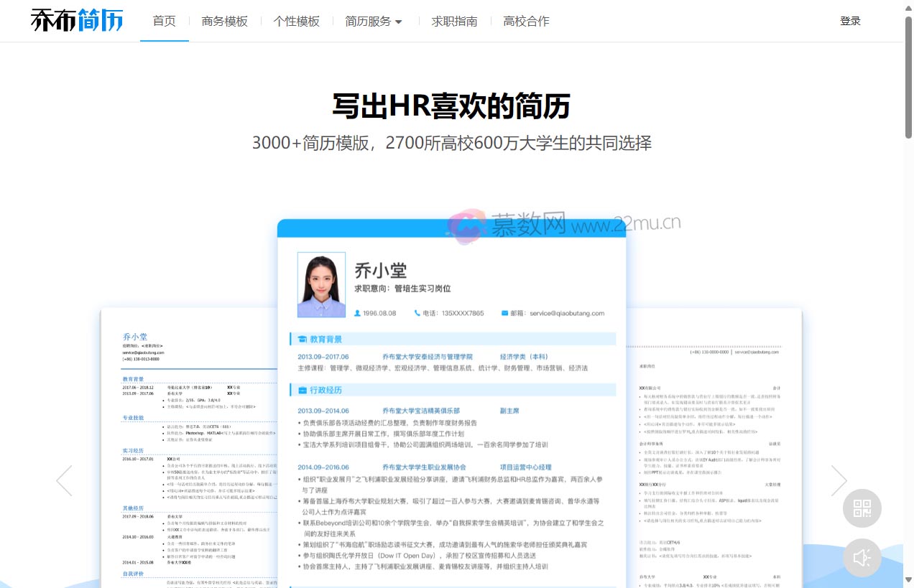Open the 首页 tab
Image resolution: width=914 pixels, height=588 pixels.
[x=165, y=22]
